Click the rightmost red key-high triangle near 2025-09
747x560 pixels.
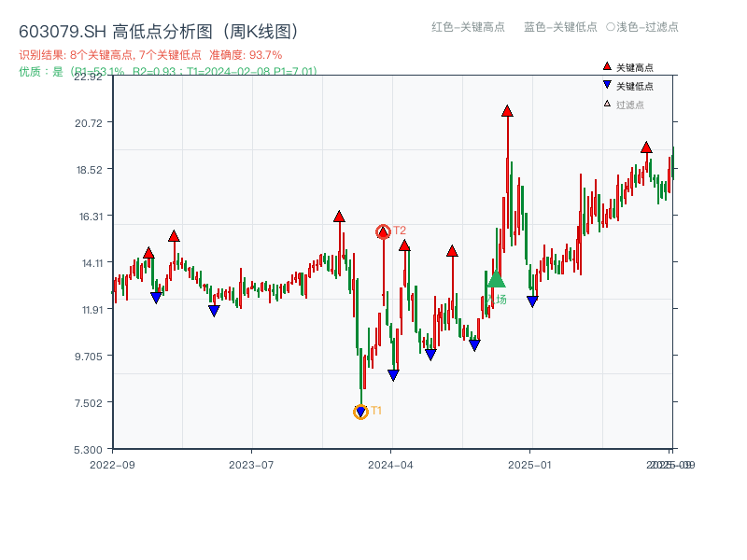tap(645, 147)
